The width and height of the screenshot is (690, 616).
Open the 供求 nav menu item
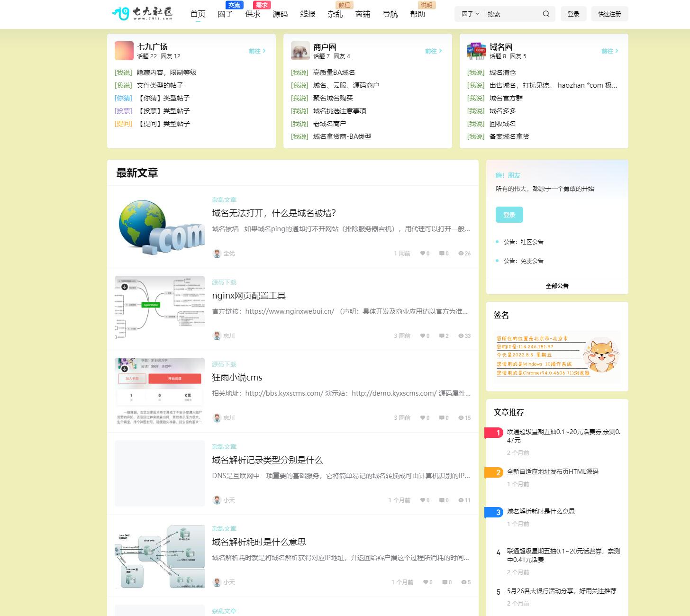point(253,14)
